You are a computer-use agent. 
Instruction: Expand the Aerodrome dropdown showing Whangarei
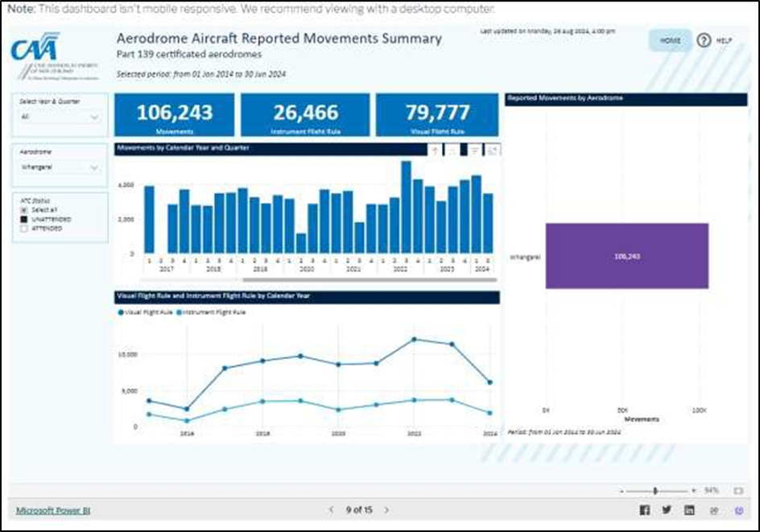[x=60, y=167]
